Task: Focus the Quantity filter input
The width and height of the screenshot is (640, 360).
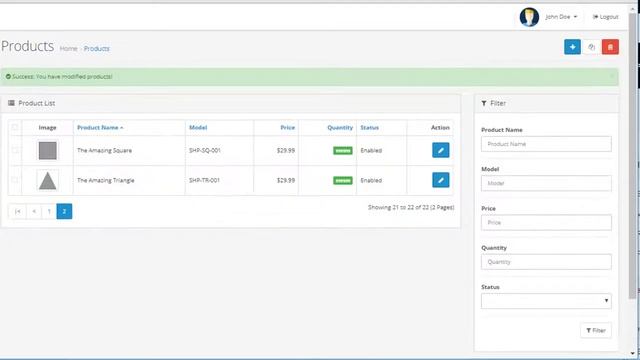Action: 546,262
